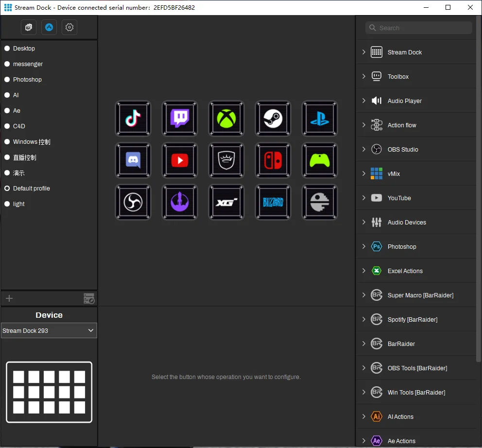This screenshot has height=448, width=482.
Task: Add a new profile with plus button
Action: click(9, 298)
